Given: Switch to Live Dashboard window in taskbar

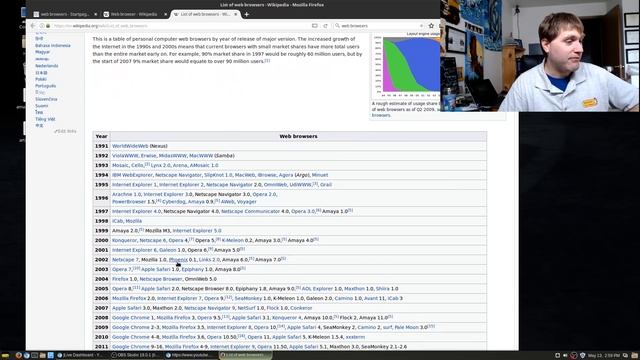Looking at the screenshot, I should (x=82, y=356).
